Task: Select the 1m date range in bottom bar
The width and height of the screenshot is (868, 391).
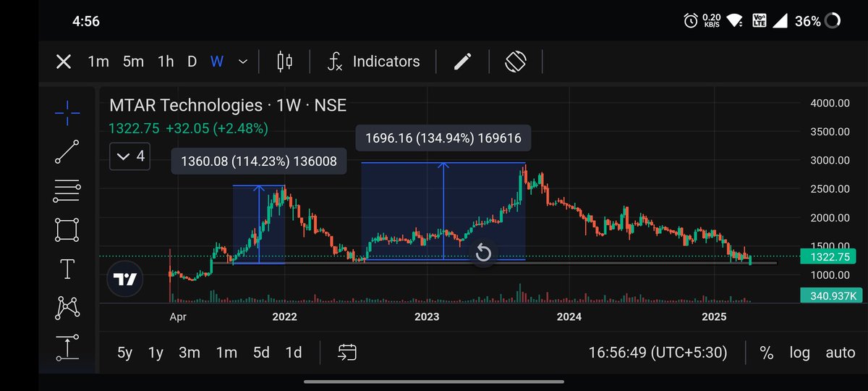Action: pyautogui.click(x=226, y=353)
